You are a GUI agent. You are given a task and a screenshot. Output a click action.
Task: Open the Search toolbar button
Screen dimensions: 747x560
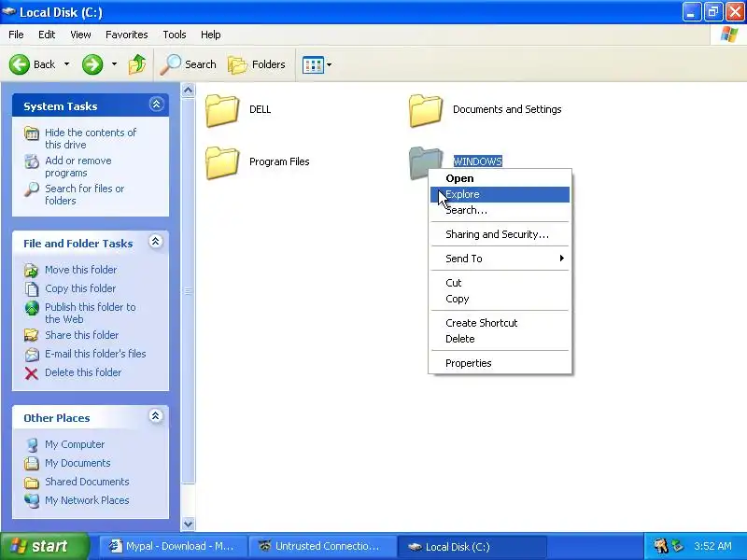point(189,64)
